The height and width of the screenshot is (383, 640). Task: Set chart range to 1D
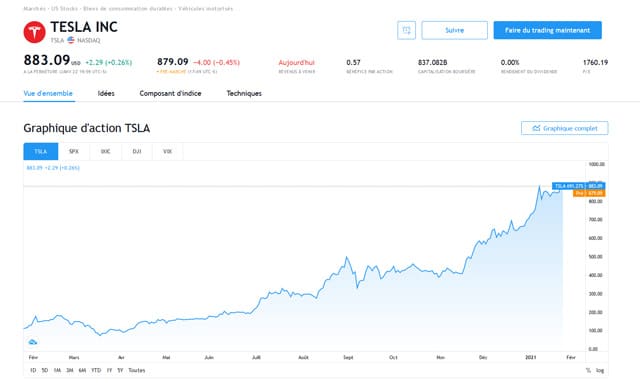pos(33,370)
